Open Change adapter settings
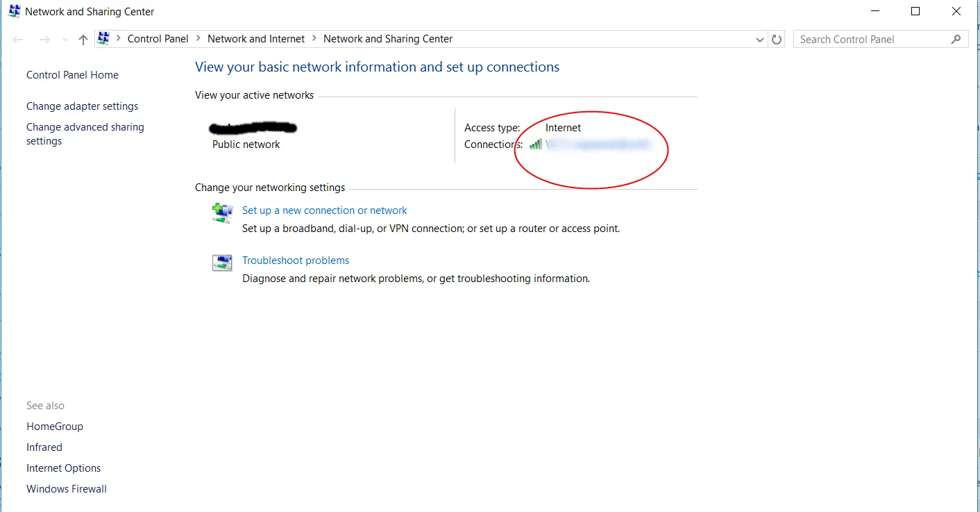 pos(83,106)
